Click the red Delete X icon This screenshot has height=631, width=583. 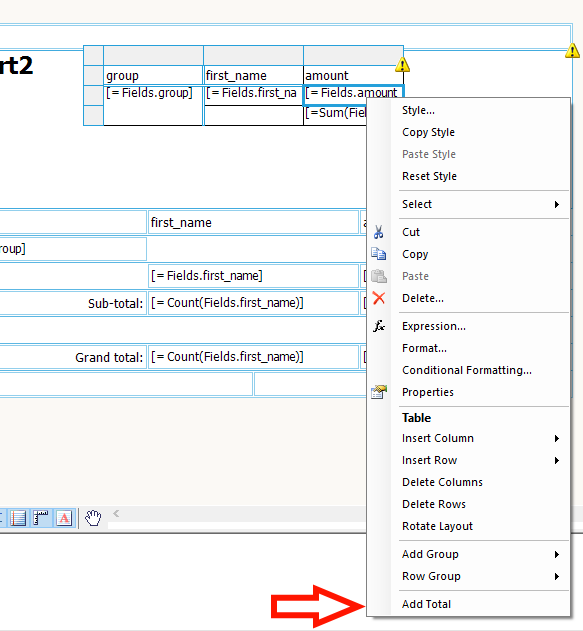pos(379,298)
